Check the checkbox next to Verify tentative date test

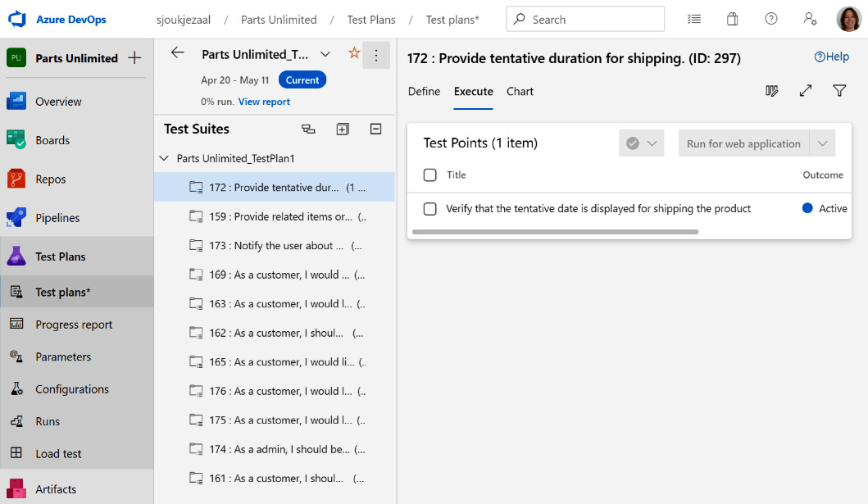click(429, 209)
